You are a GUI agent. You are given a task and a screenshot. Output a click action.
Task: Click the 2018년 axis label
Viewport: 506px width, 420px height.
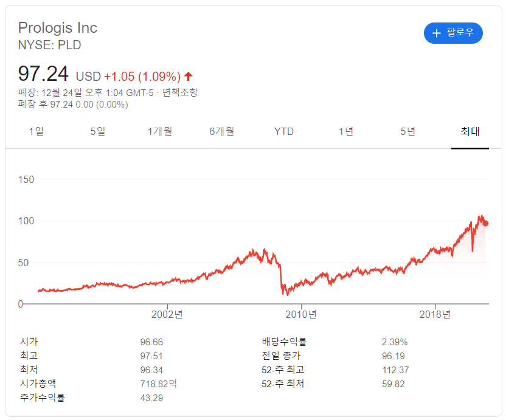tap(435, 314)
